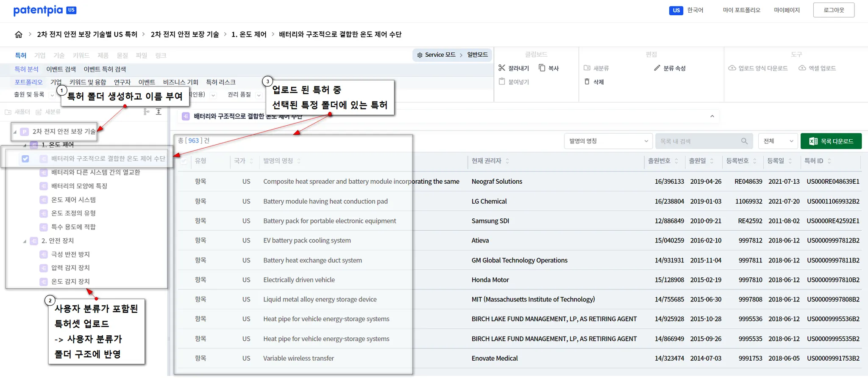Switch to 특허 리스크 menu
Image resolution: width=868 pixels, height=378 pixels.
pos(221,82)
